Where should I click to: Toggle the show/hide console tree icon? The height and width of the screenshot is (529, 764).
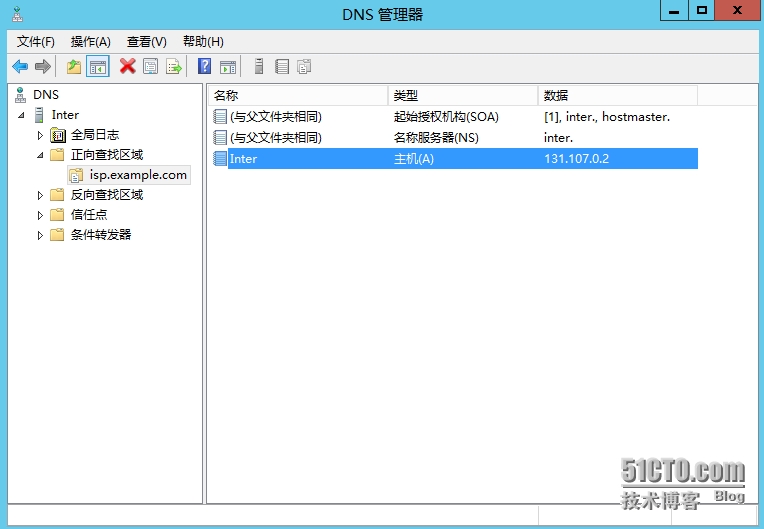click(98, 66)
